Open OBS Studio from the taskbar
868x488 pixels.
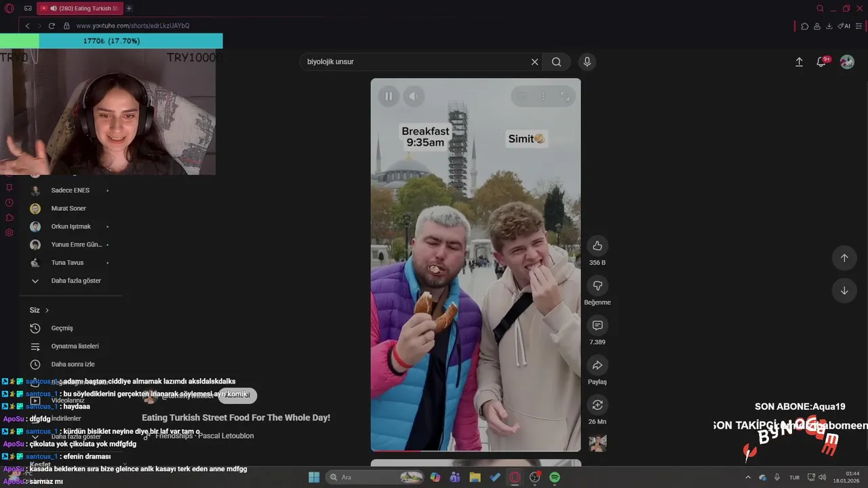[535, 477]
